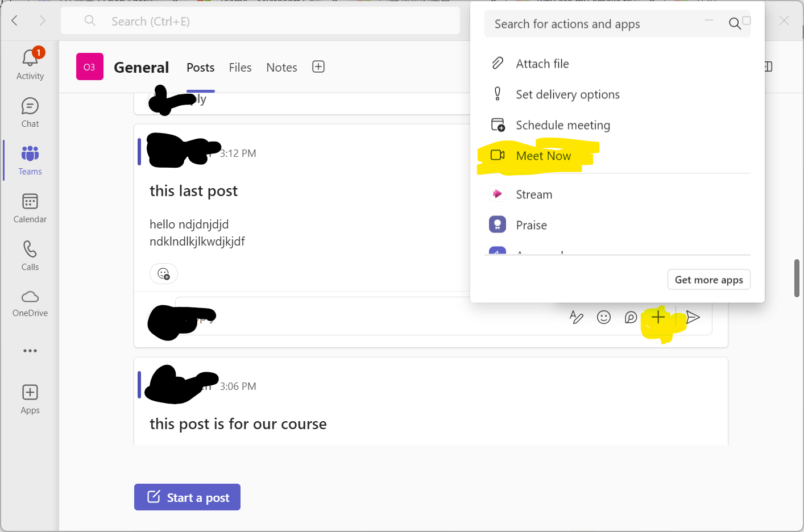Select Schedule meeting from the actions menu
Viewport: 804px width, 532px height.
[563, 125]
